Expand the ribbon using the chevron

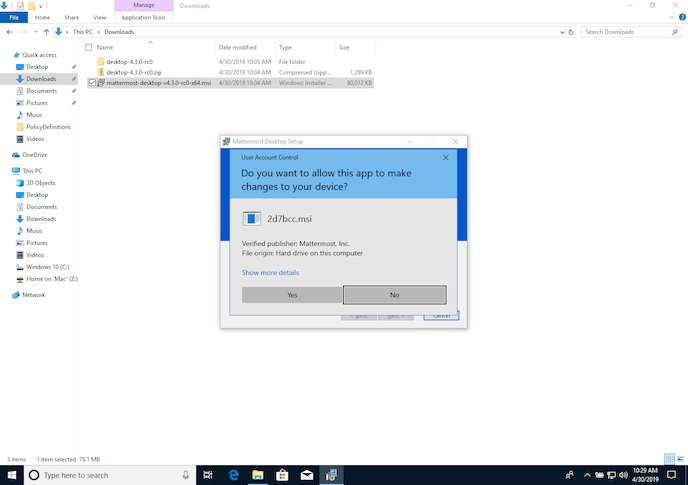pyautogui.click(x=669, y=17)
